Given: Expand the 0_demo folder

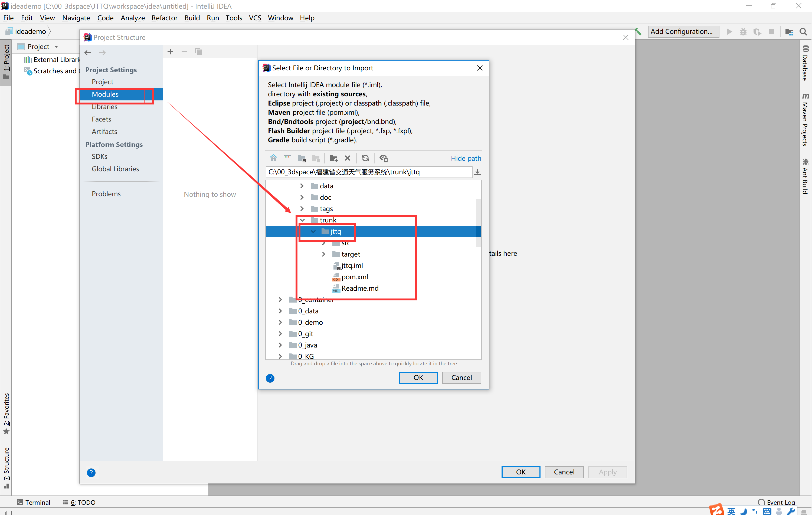Looking at the screenshot, I should (x=280, y=322).
